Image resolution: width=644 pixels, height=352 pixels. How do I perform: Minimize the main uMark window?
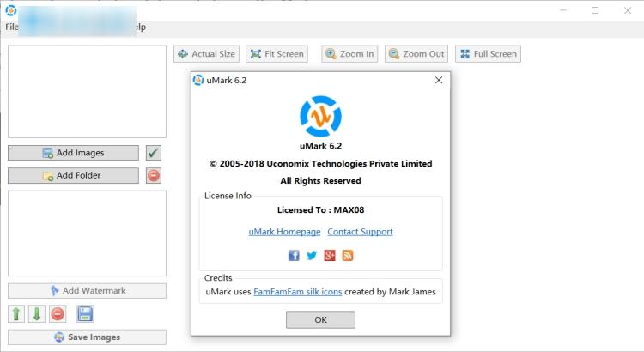point(563,10)
